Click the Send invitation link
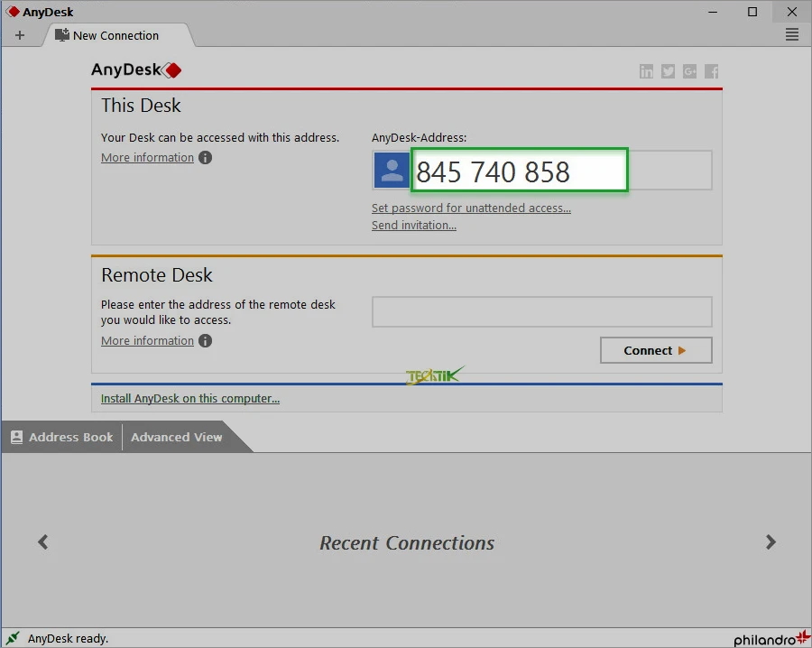Image resolution: width=812 pixels, height=648 pixels. pyautogui.click(x=414, y=226)
